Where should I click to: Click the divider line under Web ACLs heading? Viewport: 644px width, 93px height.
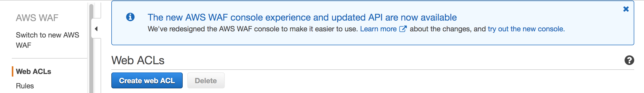click(373, 69)
